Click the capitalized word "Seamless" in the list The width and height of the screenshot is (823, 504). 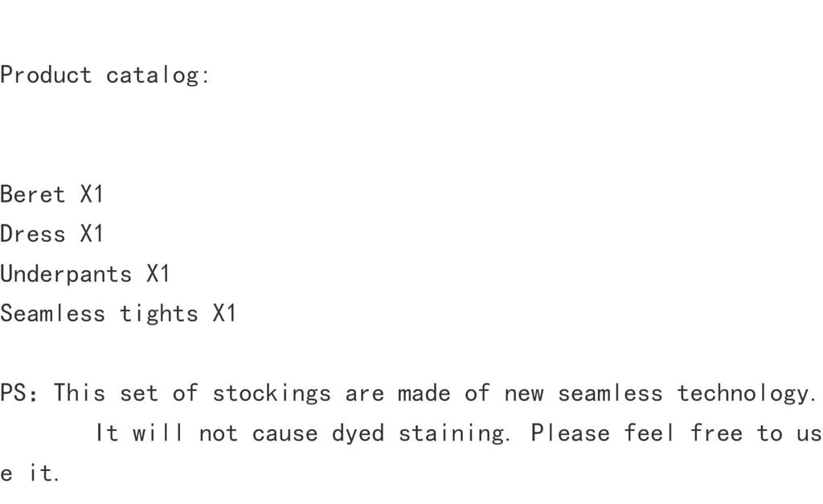[52, 313]
